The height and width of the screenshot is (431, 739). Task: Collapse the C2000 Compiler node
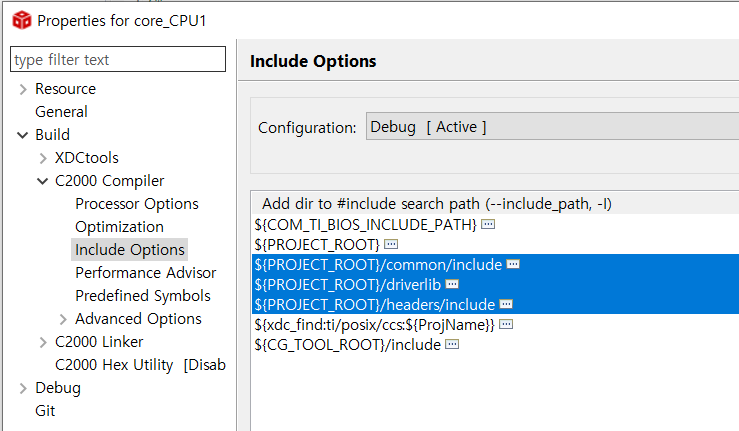click(42, 181)
